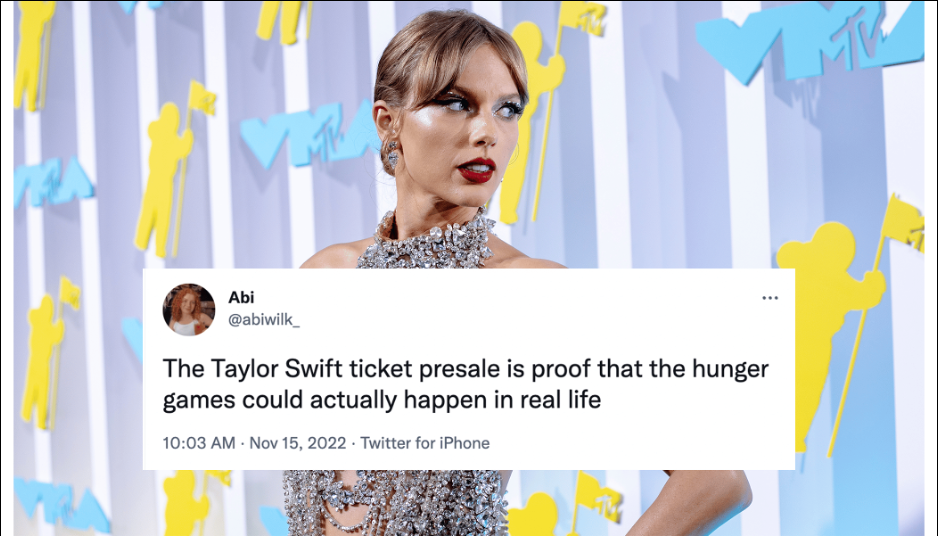Screen dimensions: 938x536
Task: Open the three-dot more options menu on tweet
Action: pyautogui.click(x=769, y=297)
